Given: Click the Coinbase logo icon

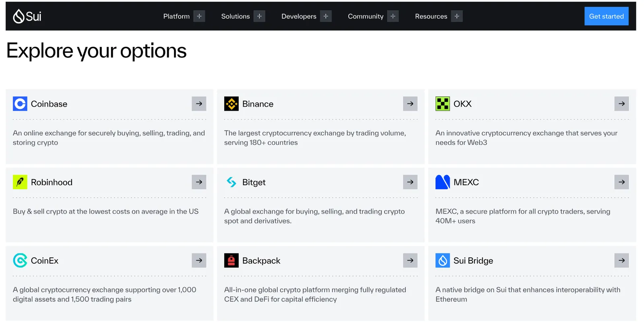Looking at the screenshot, I should [20, 104].
